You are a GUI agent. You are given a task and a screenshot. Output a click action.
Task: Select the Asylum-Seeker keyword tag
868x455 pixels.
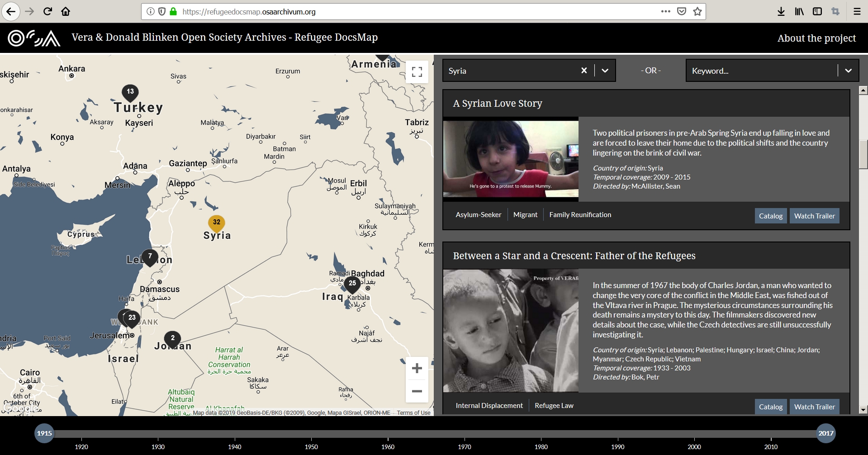[478, 215]
